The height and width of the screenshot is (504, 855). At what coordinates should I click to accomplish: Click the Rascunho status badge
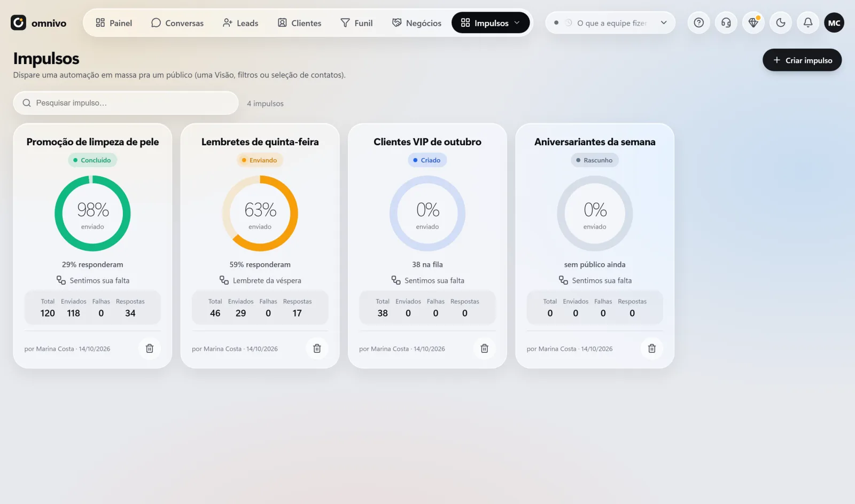click(594, 160)
